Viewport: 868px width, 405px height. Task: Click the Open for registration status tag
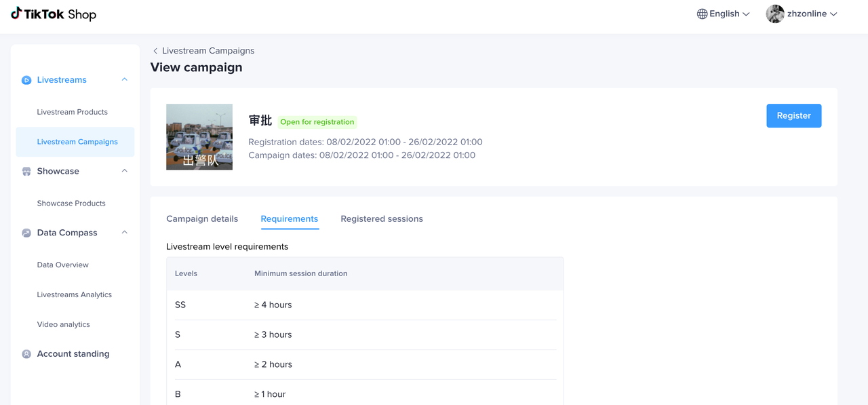(x=317, y=122)
